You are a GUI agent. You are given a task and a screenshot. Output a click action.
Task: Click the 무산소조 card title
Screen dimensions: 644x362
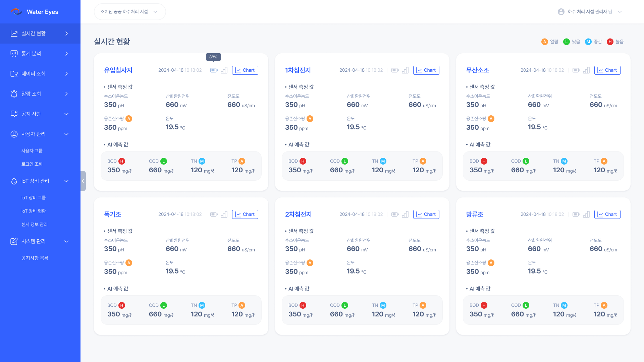(x=477, y=70)
